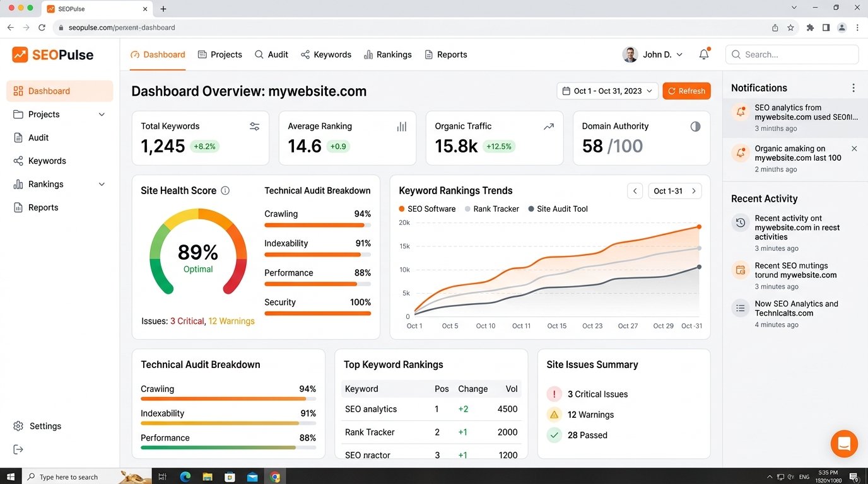Click the bar chart icon on Average Ranking
Screen dimensions: 868x484
point(402,127)
